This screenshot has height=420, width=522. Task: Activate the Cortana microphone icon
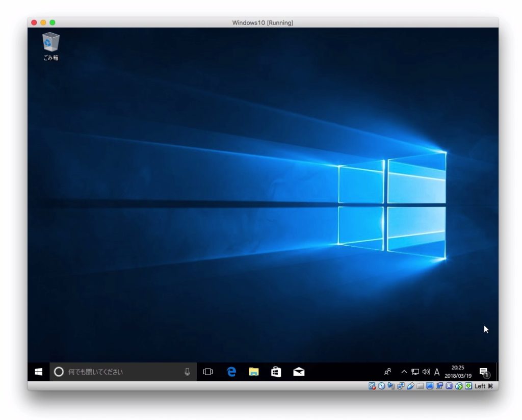188,372
